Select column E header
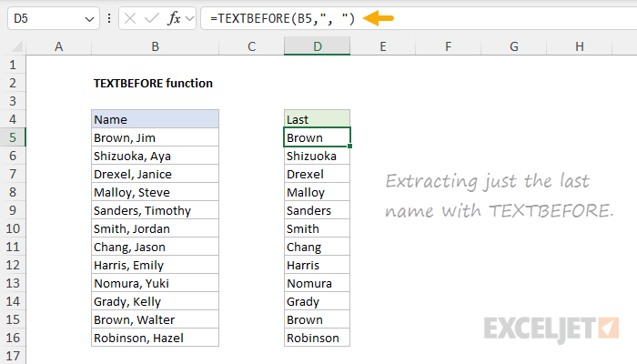637x364 pixels. [x=383, y=46]
